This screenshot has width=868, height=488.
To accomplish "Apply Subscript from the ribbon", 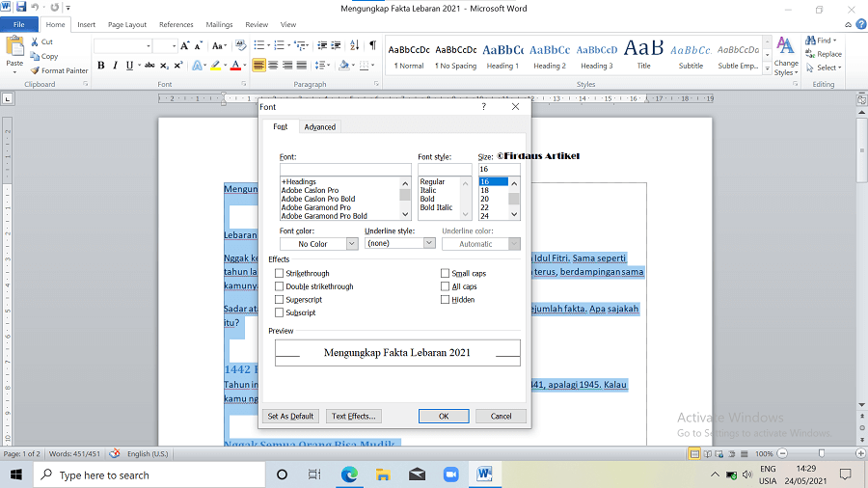I will point(164,66).
